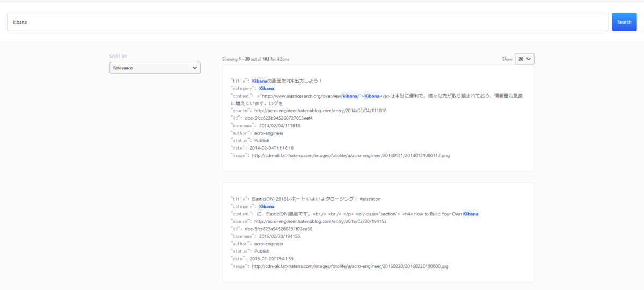The image size is (644, 290).
Task: Click the first result's highlighted Kibana category
Action: click(x=267, y=89)
